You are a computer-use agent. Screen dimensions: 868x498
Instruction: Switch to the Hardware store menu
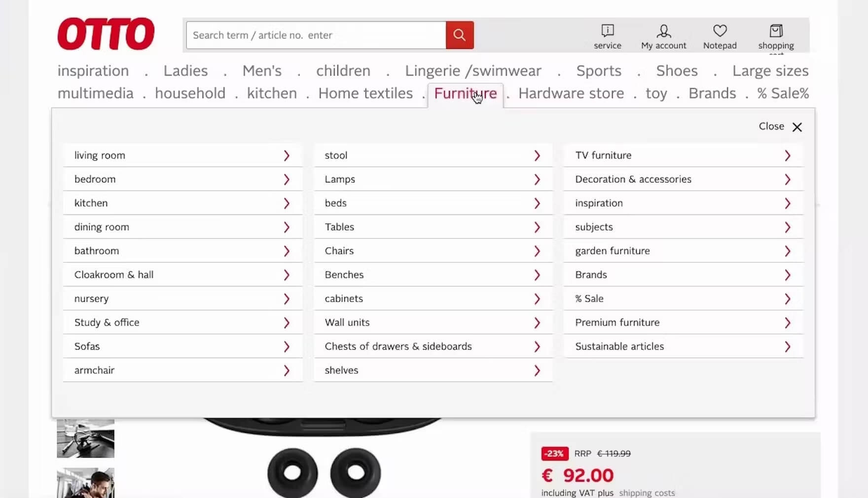(x=571, y=93)
